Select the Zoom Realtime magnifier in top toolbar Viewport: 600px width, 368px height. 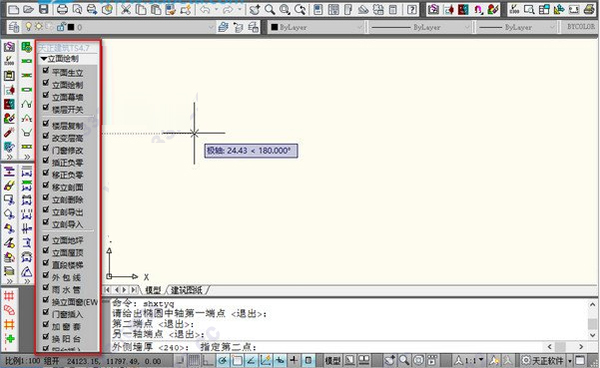point(269,10)
